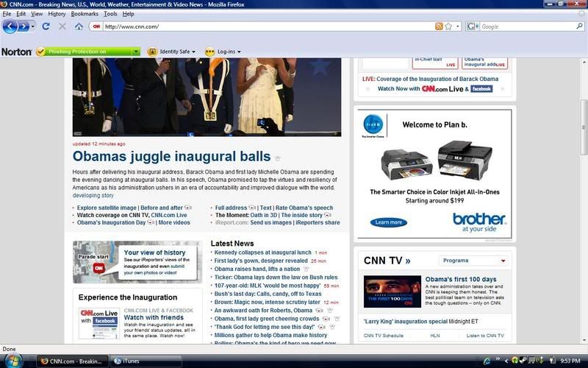
Task: Open the address bar history dropdown arrow
Action: click(457, 26)
